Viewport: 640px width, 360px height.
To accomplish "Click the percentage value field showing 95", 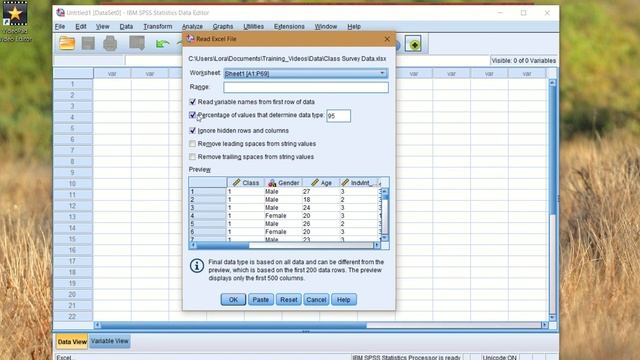I will point(338,116).
